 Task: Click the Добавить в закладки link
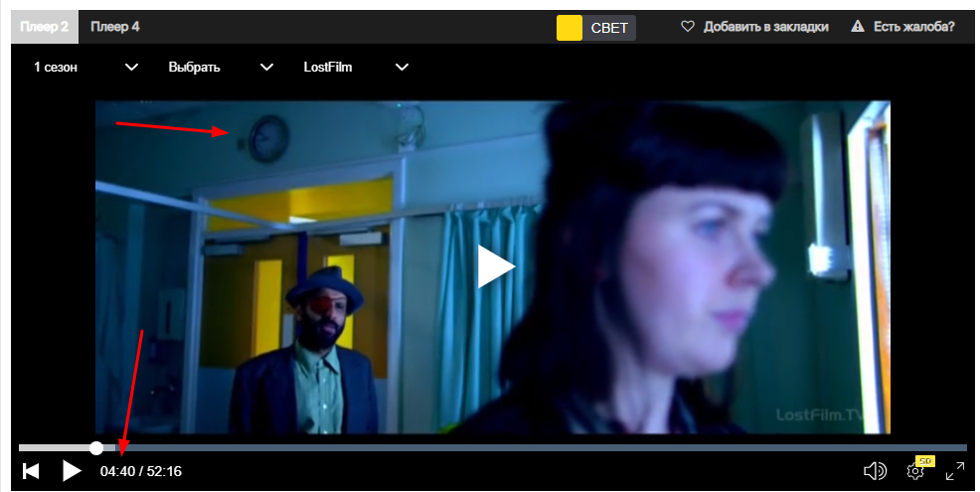tap(765, 27)
